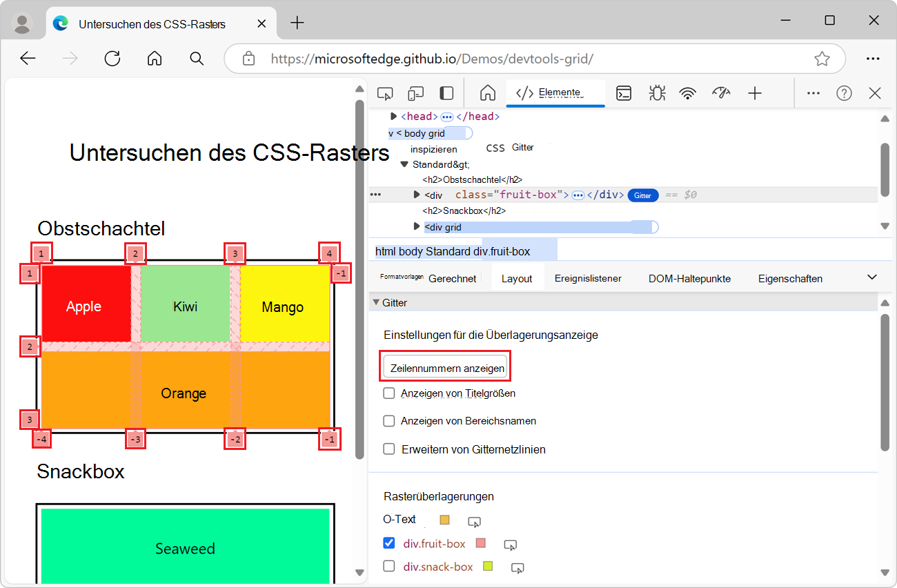Expand the 'div grid' snack-box node
The width and height of the screenshot is (897, 588).
[x=416, y=226]
